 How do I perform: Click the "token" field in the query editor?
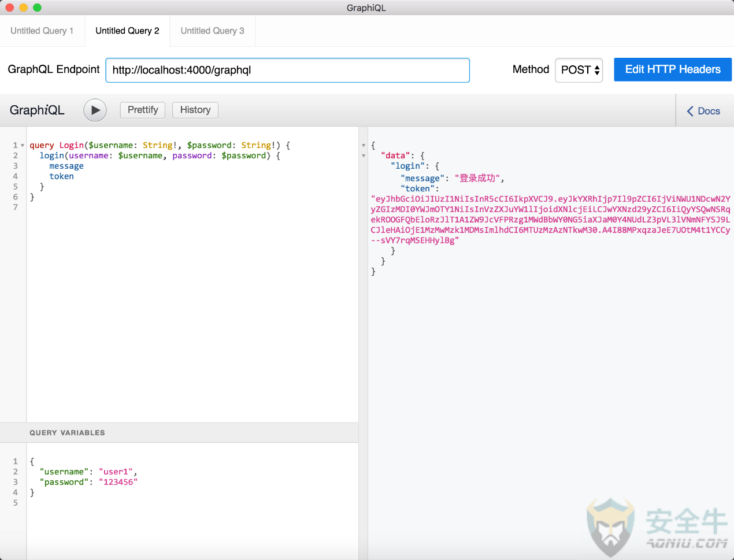pos(61,176)
